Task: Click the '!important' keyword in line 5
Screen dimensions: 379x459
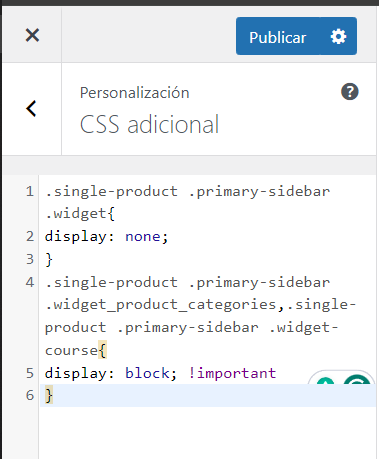Action: tap(232, 373)
